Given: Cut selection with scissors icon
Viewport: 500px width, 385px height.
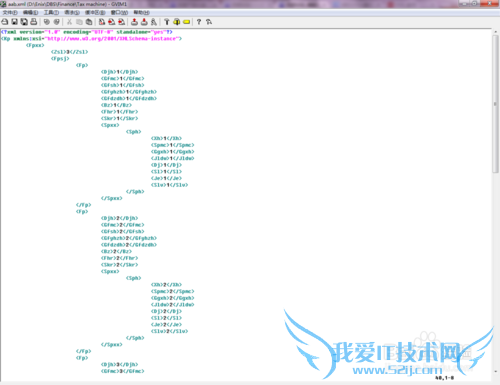Looking at the screenshot, I should pyautogui.click(x=69, y=22).
